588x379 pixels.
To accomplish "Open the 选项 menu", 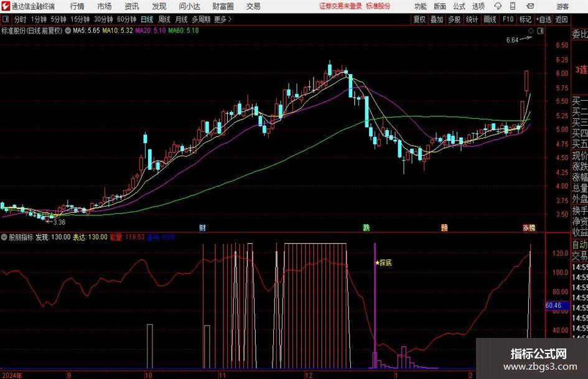I will point(478,6).
